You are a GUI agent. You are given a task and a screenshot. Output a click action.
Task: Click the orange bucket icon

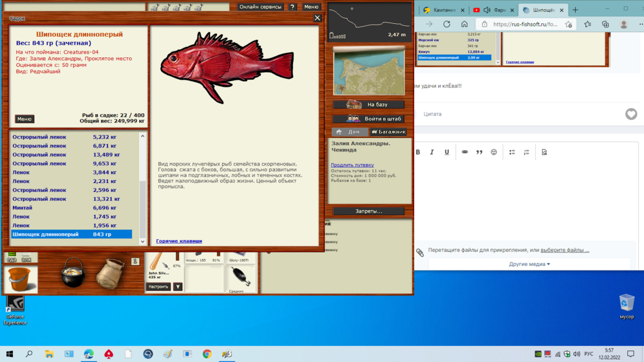pos(20,280)
